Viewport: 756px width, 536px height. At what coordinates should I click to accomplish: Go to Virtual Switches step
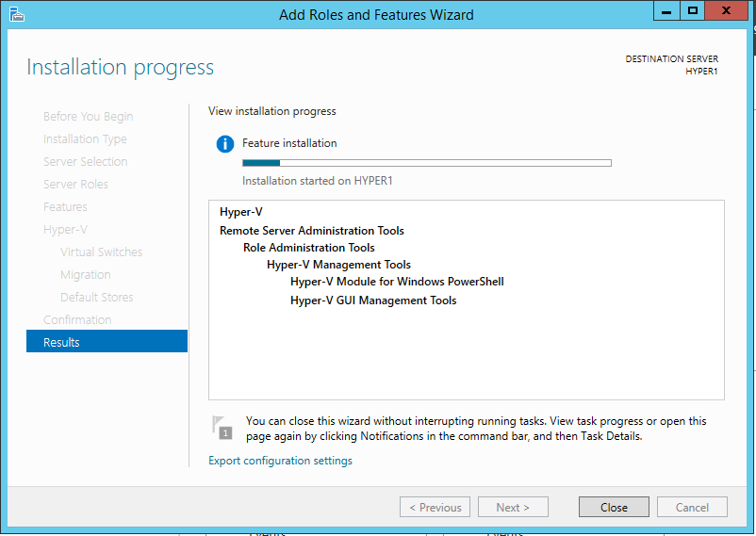tap(101, 252)
